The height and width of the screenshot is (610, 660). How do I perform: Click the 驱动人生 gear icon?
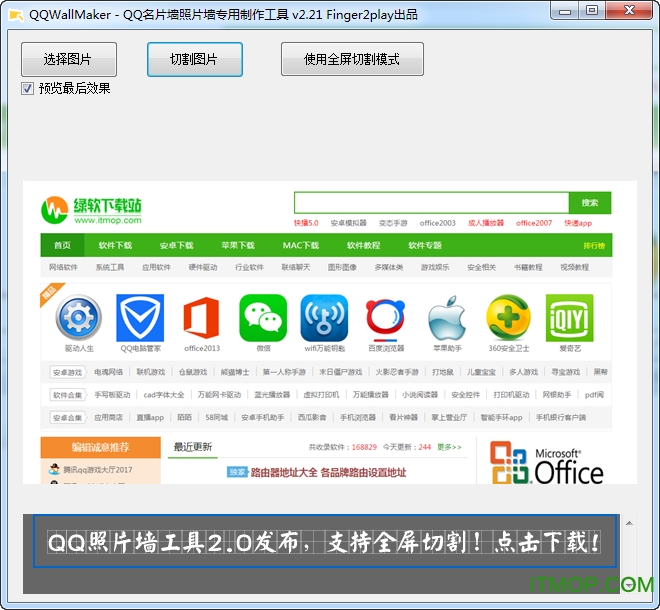79,317
